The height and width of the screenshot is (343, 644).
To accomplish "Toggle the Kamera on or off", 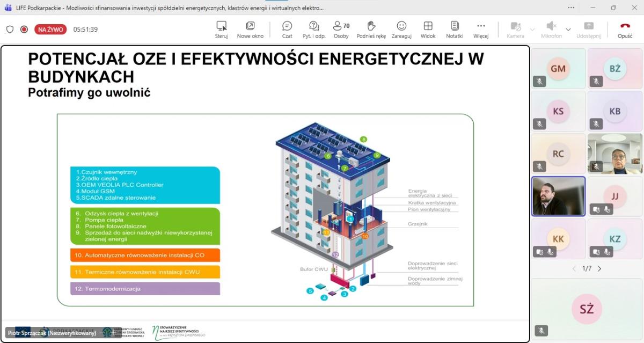I will click(515, 29).
